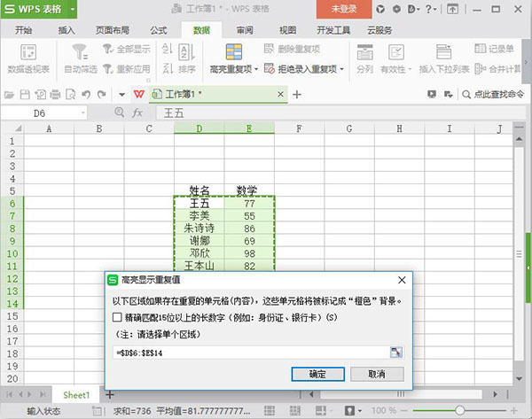Click the zoom slider in status bar

point(459,411)
